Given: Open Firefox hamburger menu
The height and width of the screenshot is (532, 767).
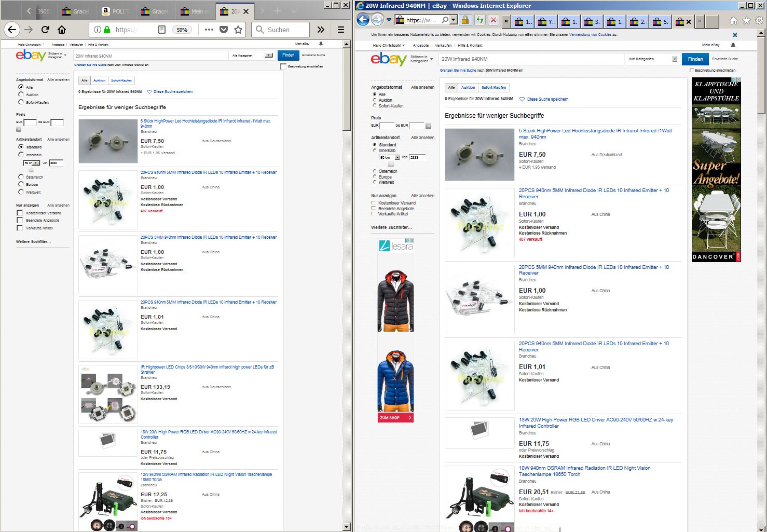Looking at the screenshot, I should point(341,30).
